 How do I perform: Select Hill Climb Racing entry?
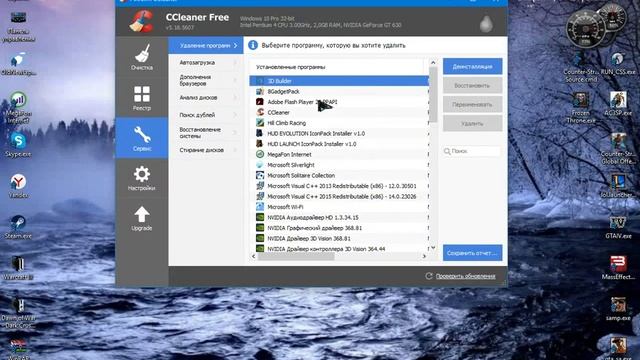339,123
